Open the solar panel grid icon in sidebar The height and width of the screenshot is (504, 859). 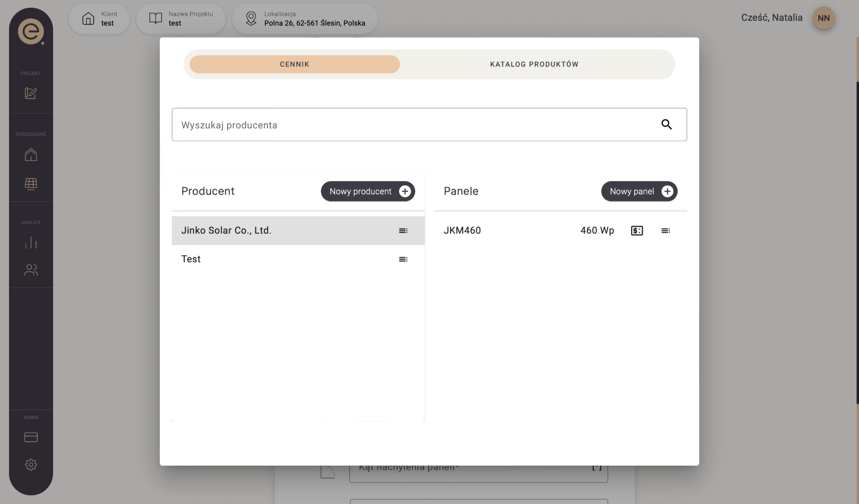point(30,184)
